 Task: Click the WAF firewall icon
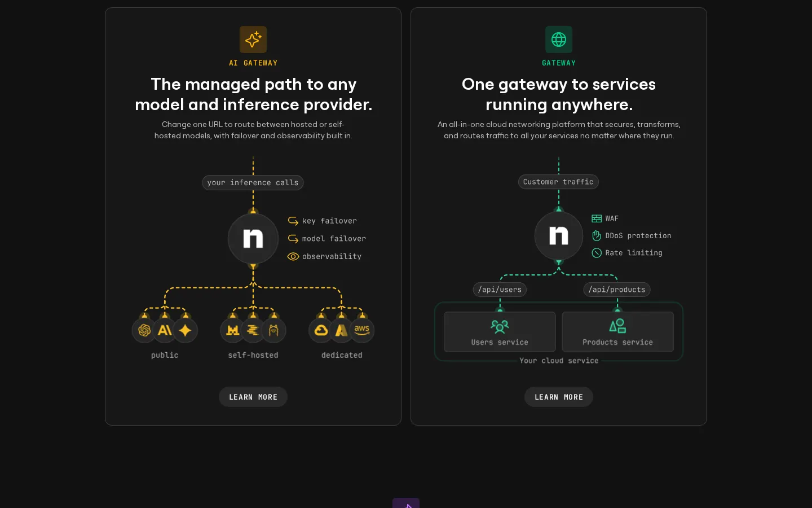(597, 218)
